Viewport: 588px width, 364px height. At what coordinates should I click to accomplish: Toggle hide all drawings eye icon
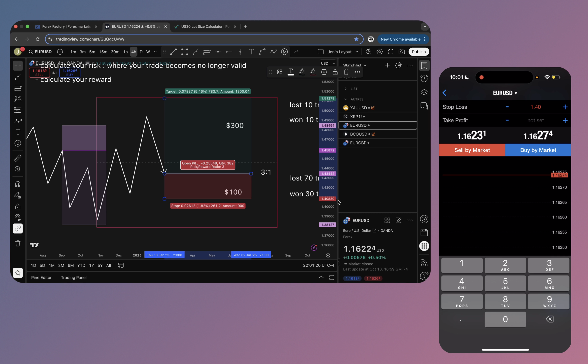[x=18, y=217]
